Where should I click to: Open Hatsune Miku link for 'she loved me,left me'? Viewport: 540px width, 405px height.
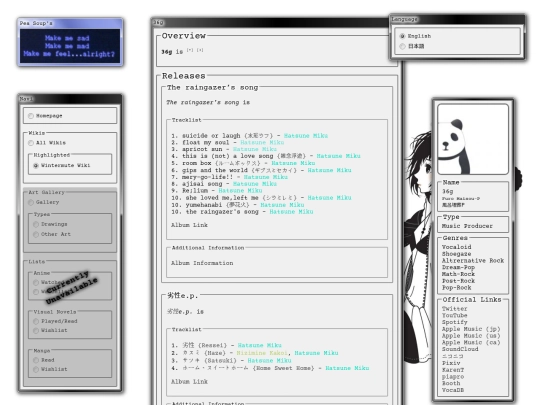(x=330, y=198)
